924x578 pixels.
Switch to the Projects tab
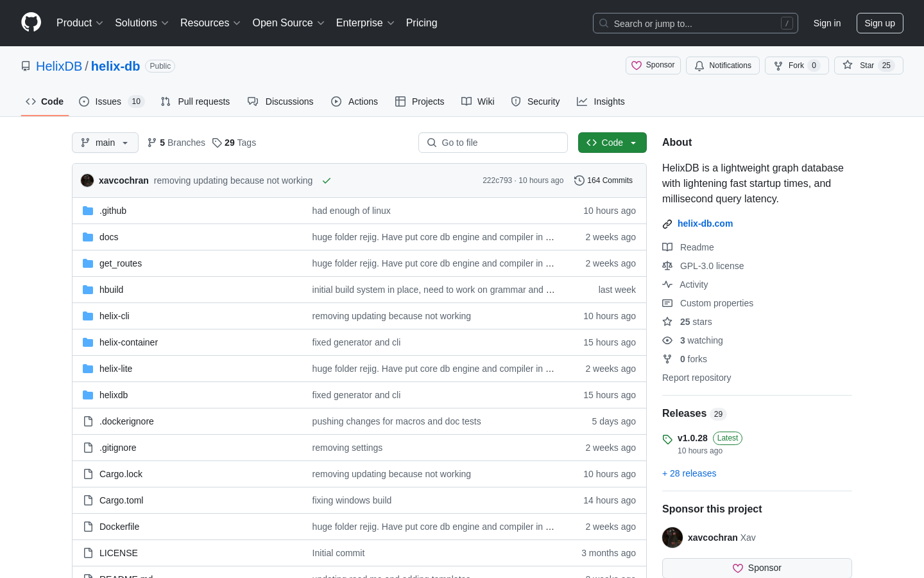[420, 101]
